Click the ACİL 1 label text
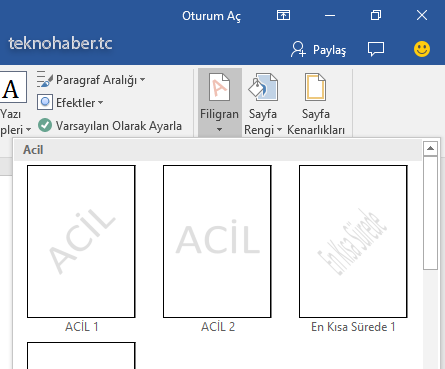This screenshot has height=369, width=445. (82, 327)
